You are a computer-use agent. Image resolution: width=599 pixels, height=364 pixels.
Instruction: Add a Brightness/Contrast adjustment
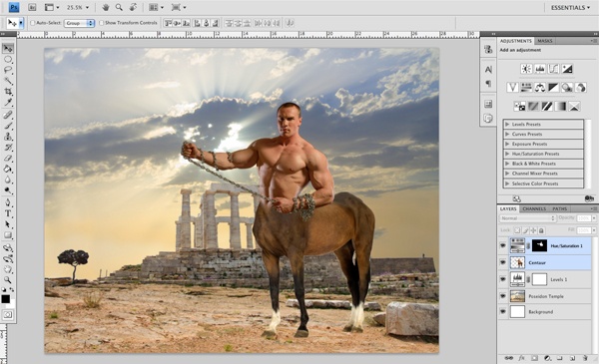(x=526, y=69)
